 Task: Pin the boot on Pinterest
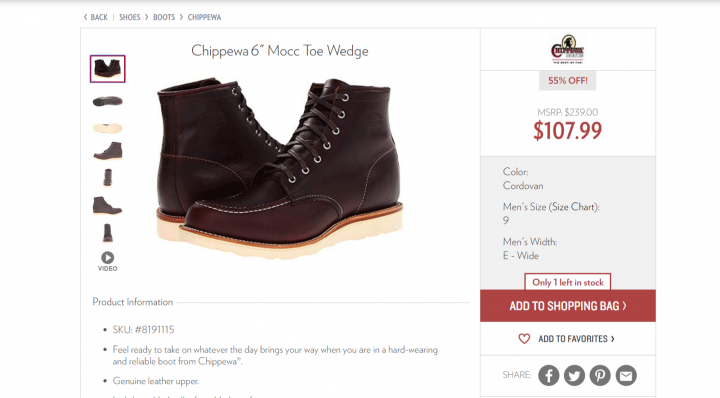(600, 375)
